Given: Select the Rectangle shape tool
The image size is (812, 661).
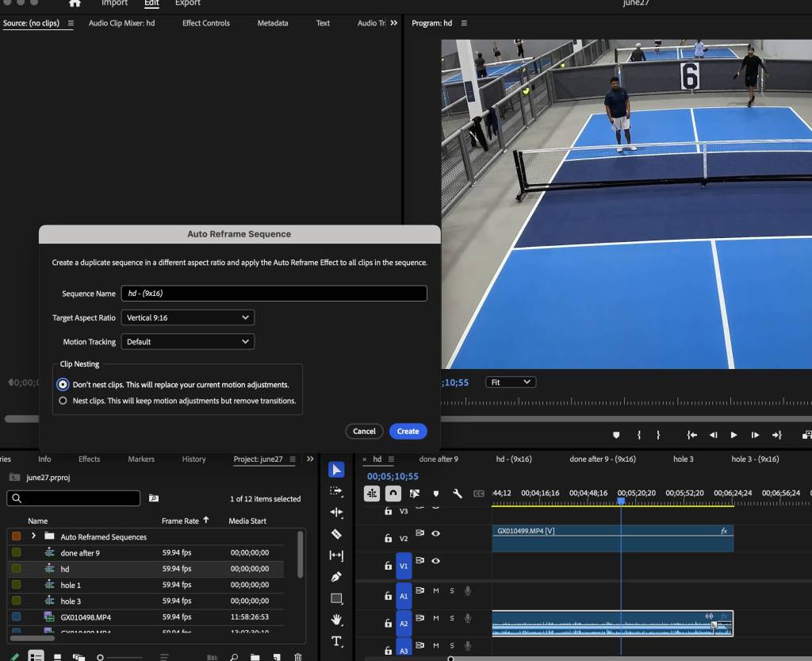Looking at the screenshot, I should (x=336, y=598).
